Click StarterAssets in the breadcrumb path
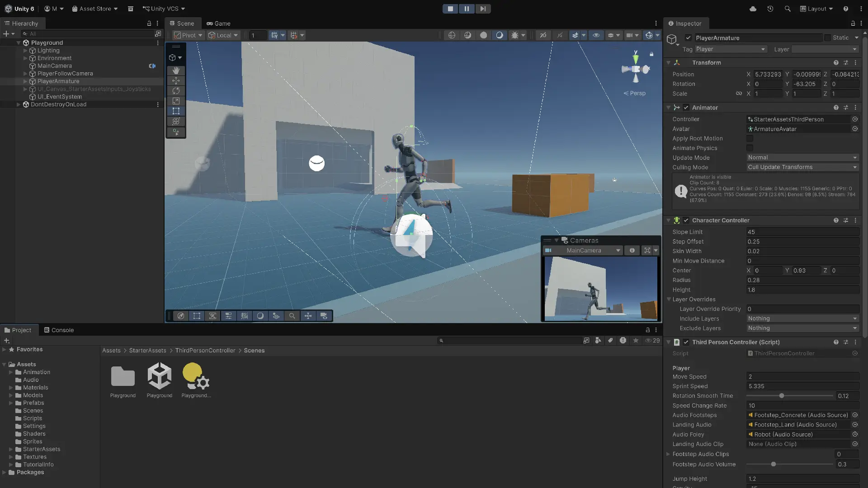868x488 pixels. click(x=147, y=351)
